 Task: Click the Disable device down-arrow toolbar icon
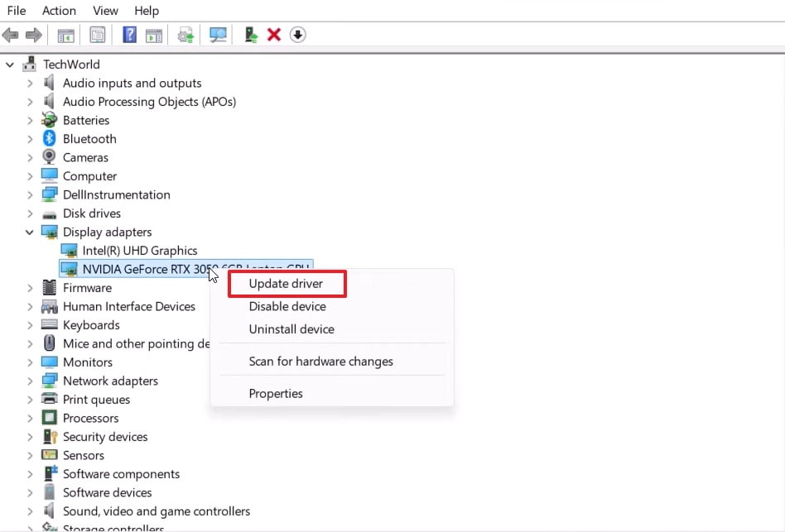pyautogui.click(x=296, y=35)
